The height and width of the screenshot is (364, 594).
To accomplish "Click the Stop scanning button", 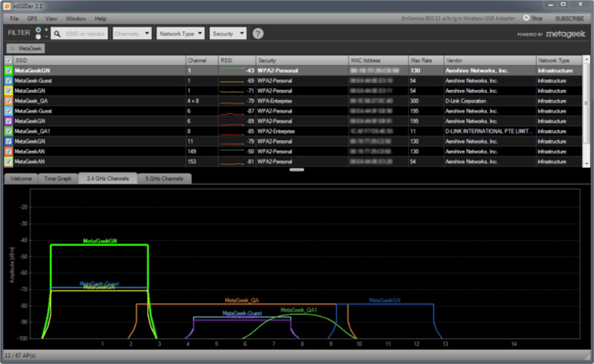I will pos(532,18).
